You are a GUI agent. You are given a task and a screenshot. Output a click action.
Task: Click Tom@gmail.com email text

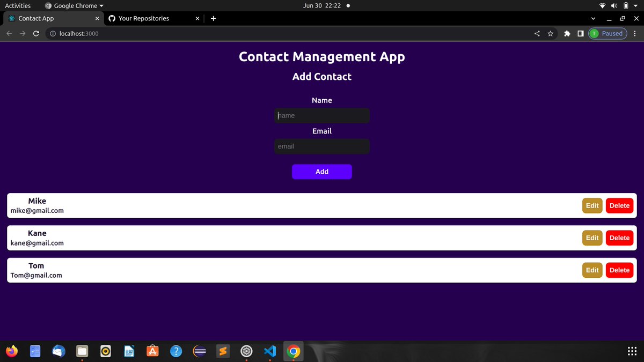(36, 275)
